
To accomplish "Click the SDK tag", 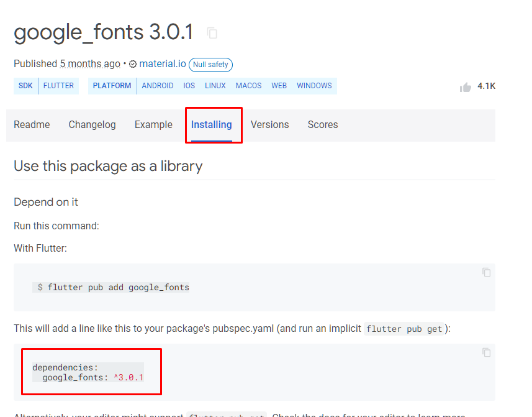I will click(x=25, y=86).
